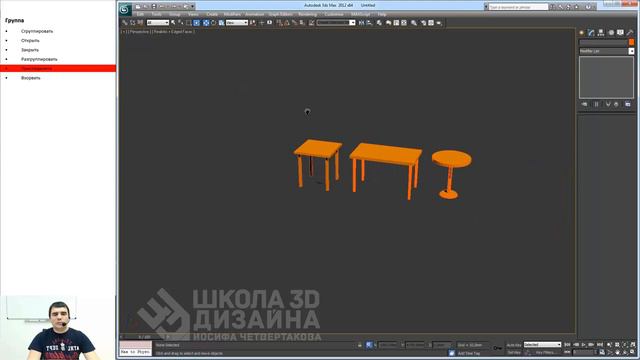640x360 pixels.
Task: Toggle the Snaps toggle in main toolbar
Action: [x=279, y=23]
